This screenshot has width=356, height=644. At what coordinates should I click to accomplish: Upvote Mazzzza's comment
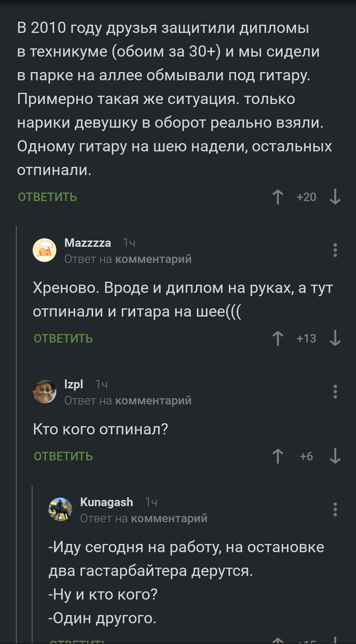(x=277, y=338)
